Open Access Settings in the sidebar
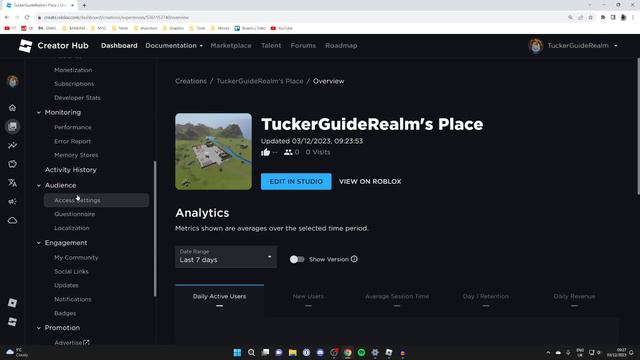Screen dimensions: 640x360 96,200
